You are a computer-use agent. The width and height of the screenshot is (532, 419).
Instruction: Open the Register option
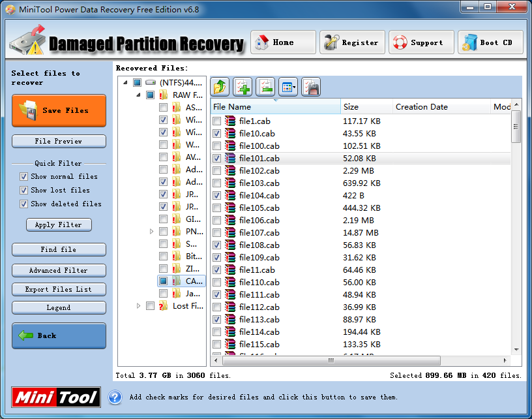tap(352, 42)
